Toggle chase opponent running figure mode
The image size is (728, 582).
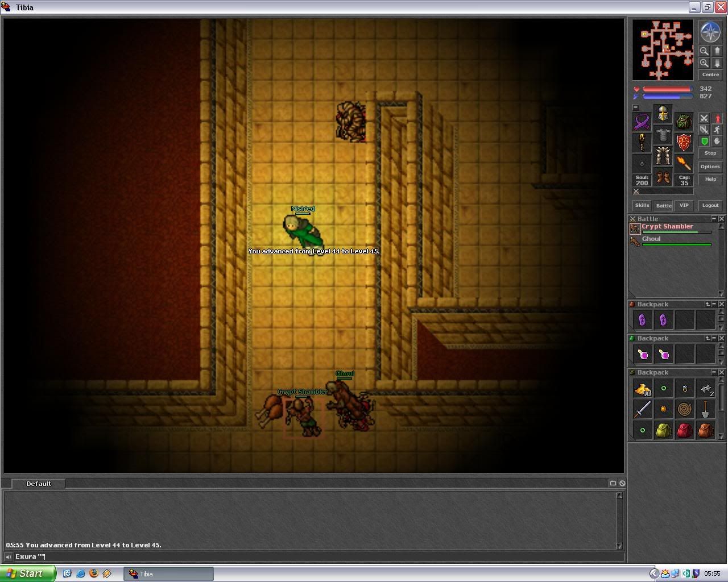[x=717, y=130]
